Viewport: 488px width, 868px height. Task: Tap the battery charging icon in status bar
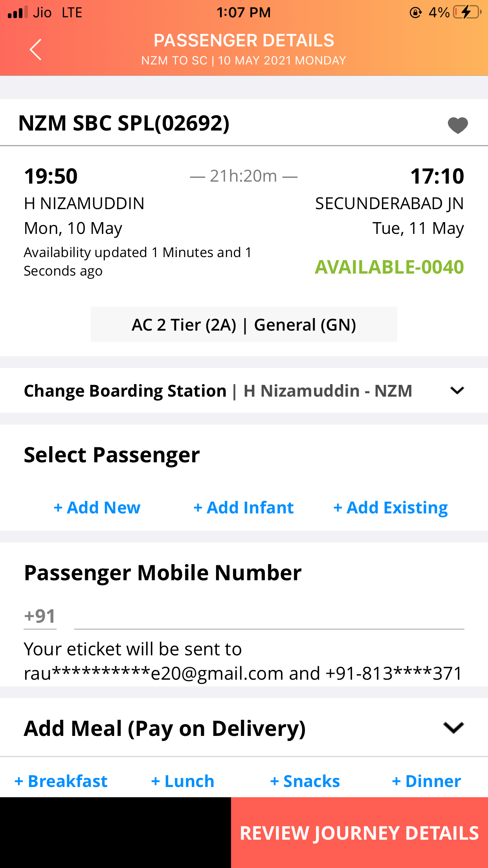click(467, 12)
